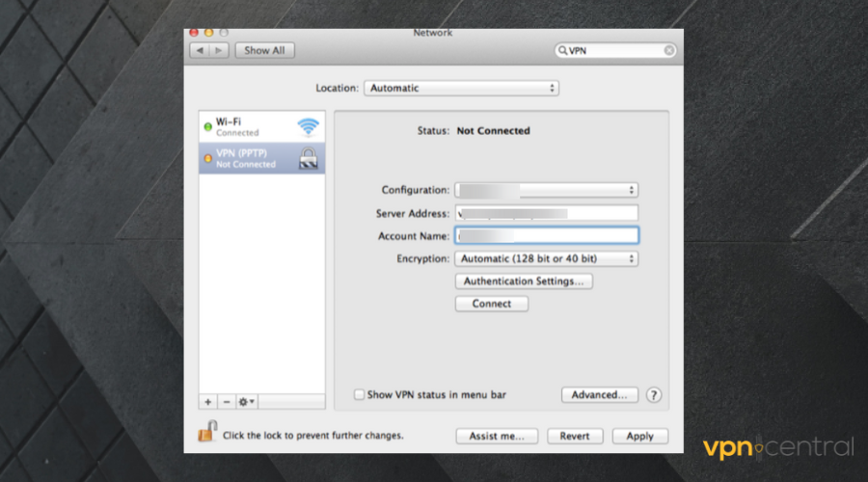This screenshot has width=868, height=482.
Task: Click into the VPN search field
Action: 614,50
